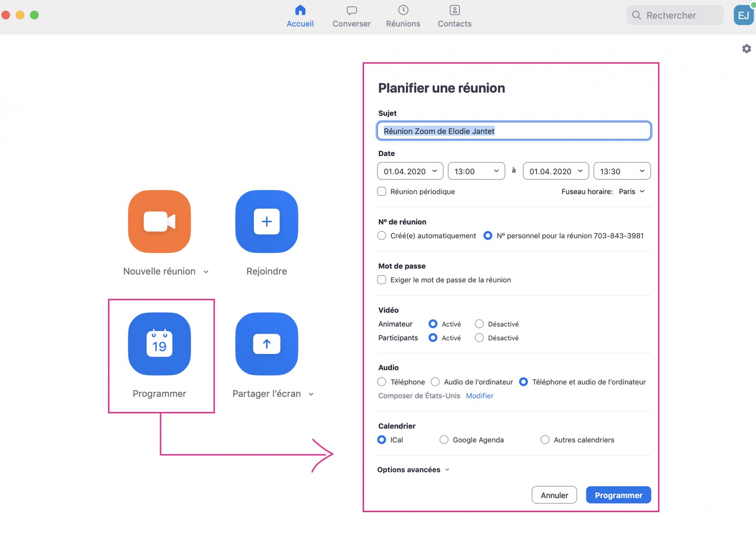The height and width of the screenshot is (549, 756).
Task: Click the orange Nouvelle réunion camera icon
Action: pos(159,222)
